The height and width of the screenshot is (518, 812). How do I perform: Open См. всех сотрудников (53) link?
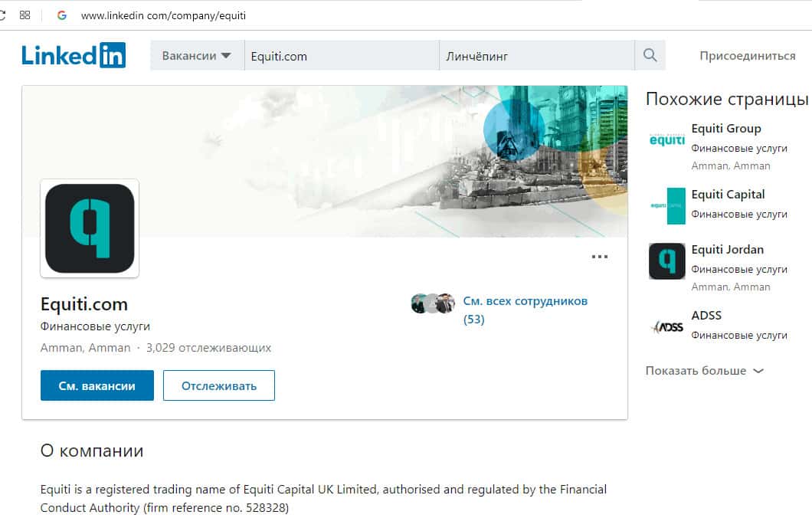(525, 310)
